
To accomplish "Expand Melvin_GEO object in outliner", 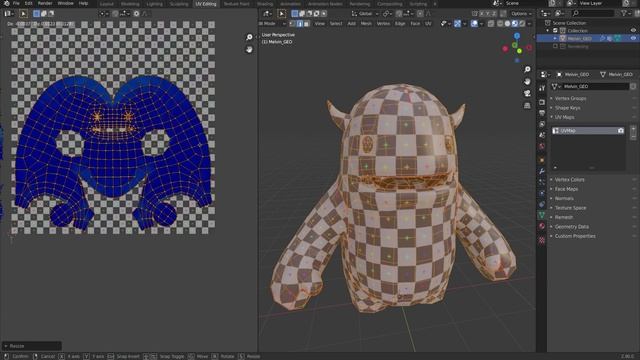I will 555,38.
